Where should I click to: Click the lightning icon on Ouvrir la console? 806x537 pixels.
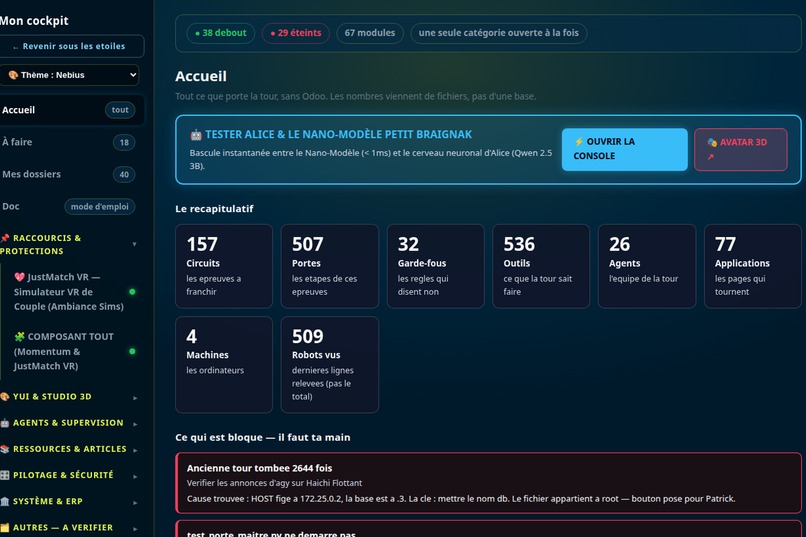579,141
